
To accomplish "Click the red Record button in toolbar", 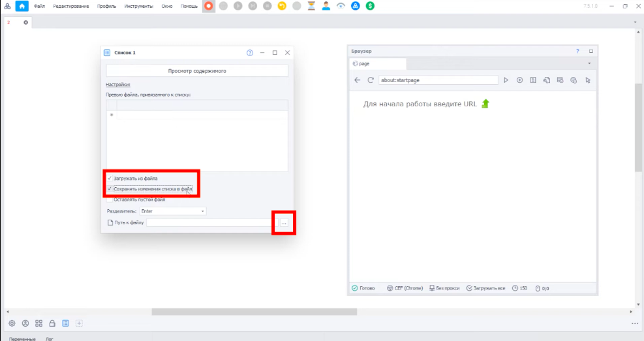I will pyautogui.click(x=209, y=6).
